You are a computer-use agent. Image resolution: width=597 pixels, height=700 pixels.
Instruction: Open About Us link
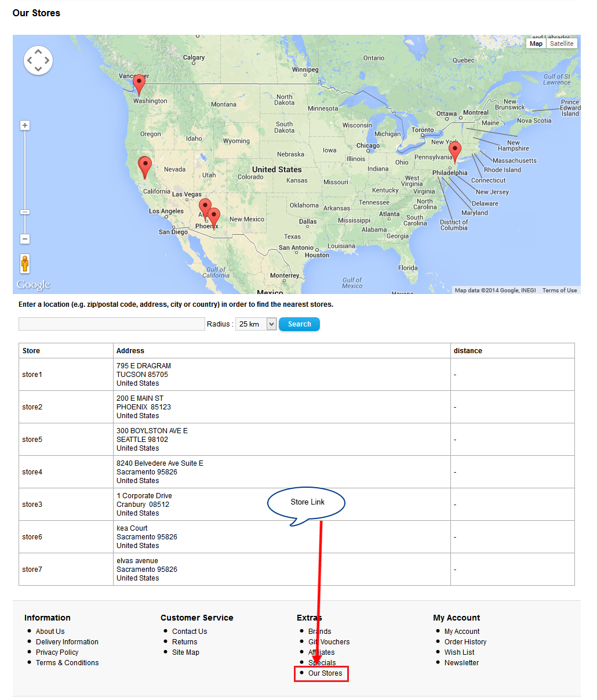pos(50,632)
